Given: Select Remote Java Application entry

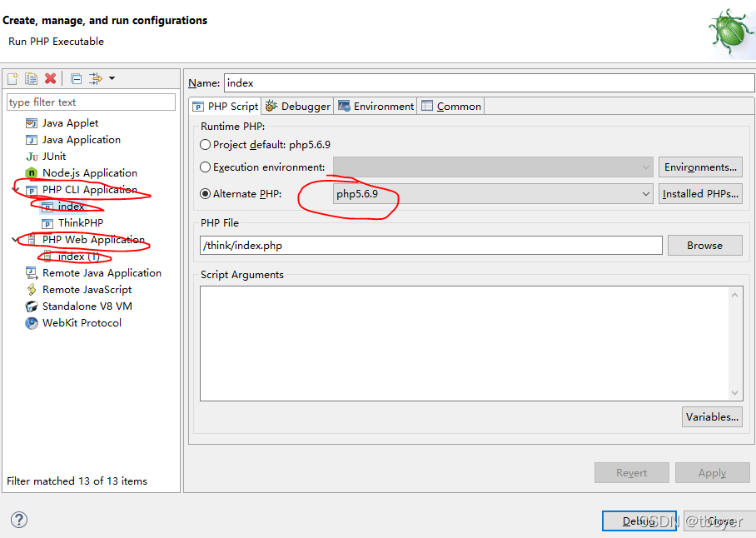Looking at the screenshot, I should (x=102, y=273).
